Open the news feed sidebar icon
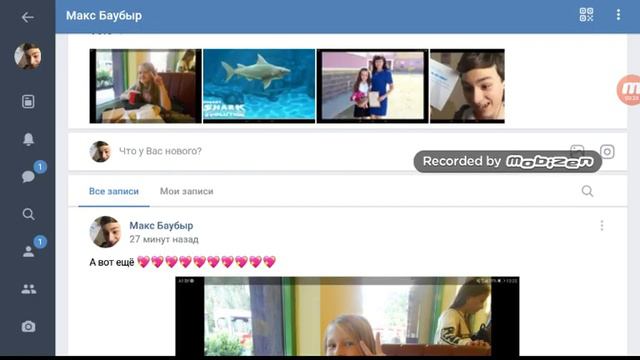640x360 pixels. (x=28, y=102)
